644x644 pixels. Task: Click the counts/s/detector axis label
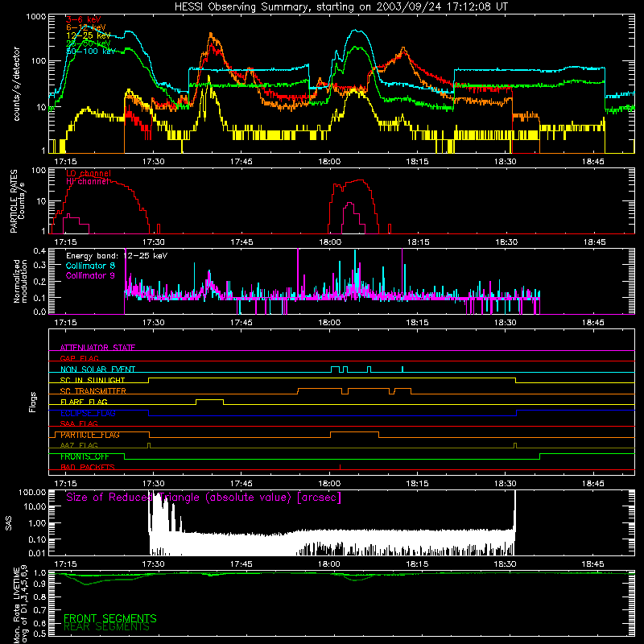tap(16, 84)
